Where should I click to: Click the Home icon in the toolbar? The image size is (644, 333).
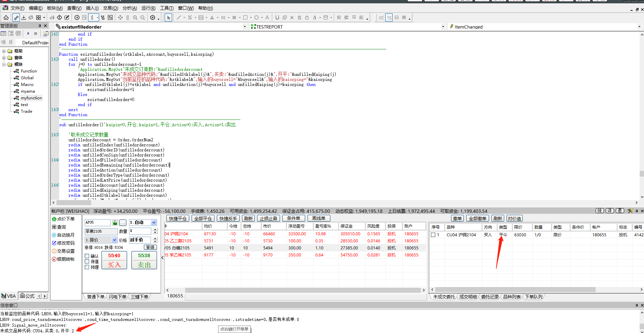(6, 17)
